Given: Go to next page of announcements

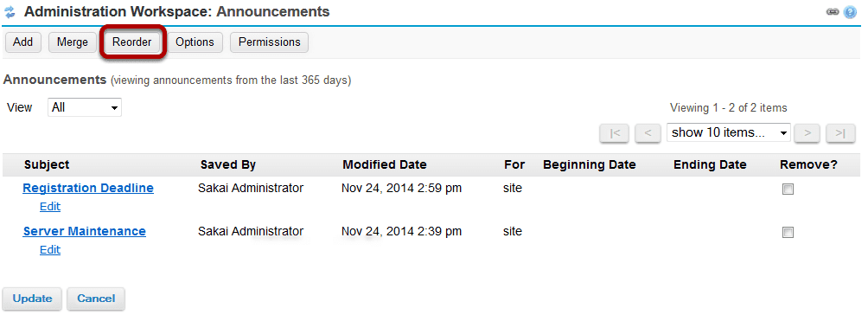Looking at the screenshot, I should (807, 133).
